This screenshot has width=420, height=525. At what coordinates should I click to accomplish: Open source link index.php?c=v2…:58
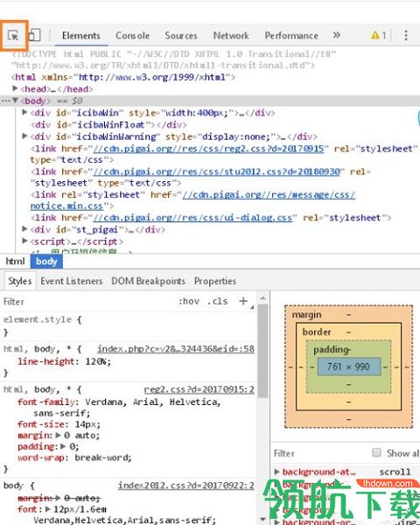click(176, 349)
